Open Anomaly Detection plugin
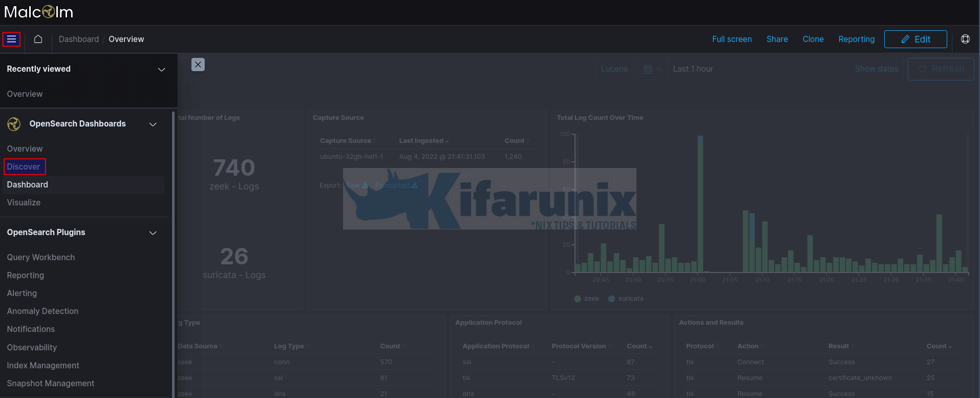This screenshot has height=398, width=980. click(x=42, y=311)
